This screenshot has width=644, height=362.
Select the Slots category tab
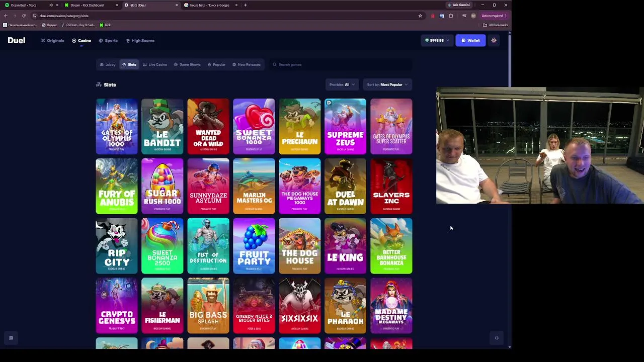(x=129, y=64)
